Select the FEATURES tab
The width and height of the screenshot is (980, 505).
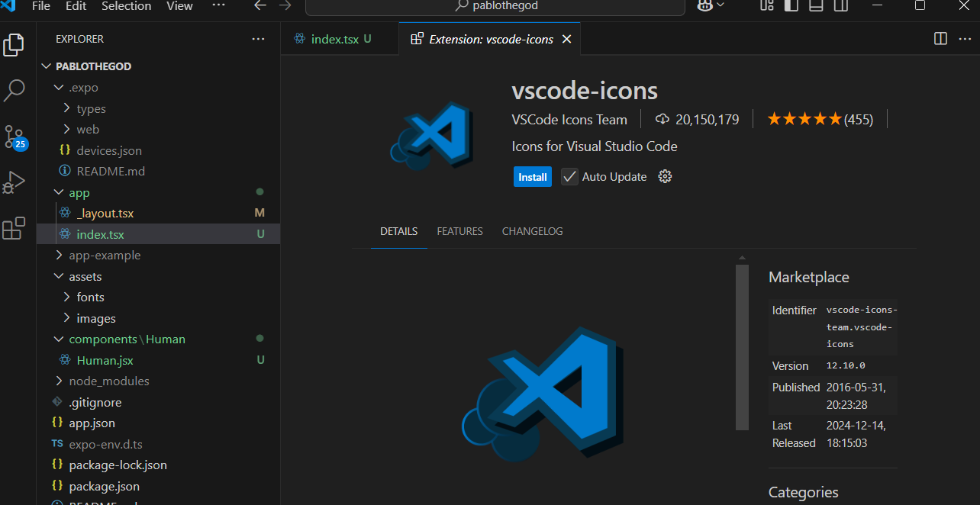(459, 231)
